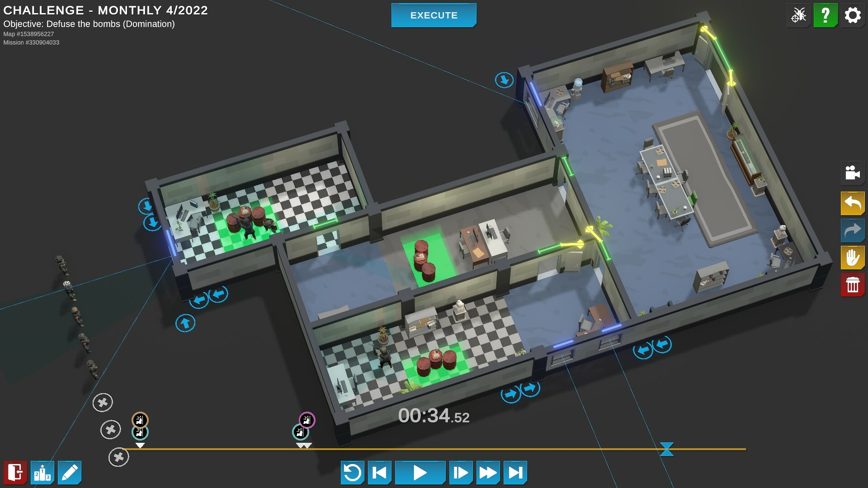Play the planned simulation

pos(420,473)
